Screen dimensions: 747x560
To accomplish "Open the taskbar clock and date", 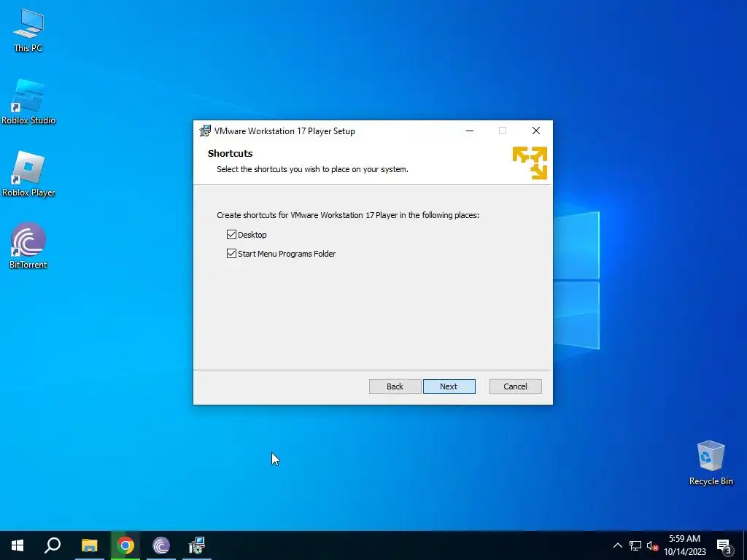I will pos(684,545).
